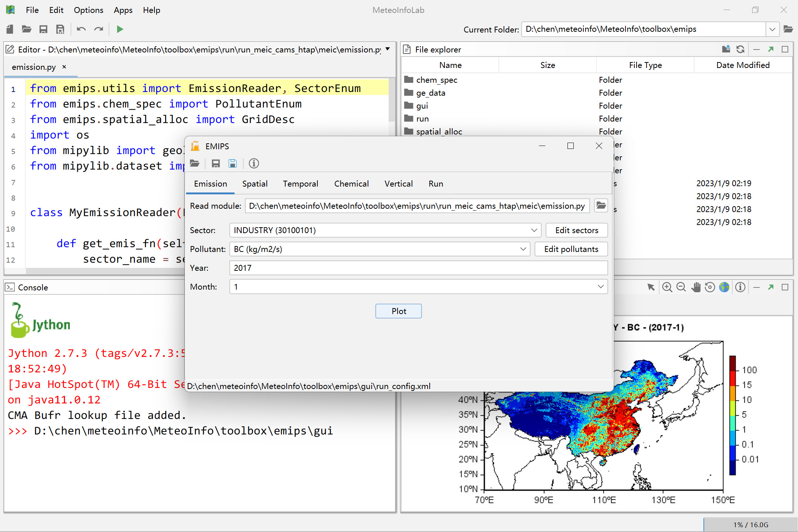
Task: Click the Zoom in icon in figure panel
Action: 667,287
